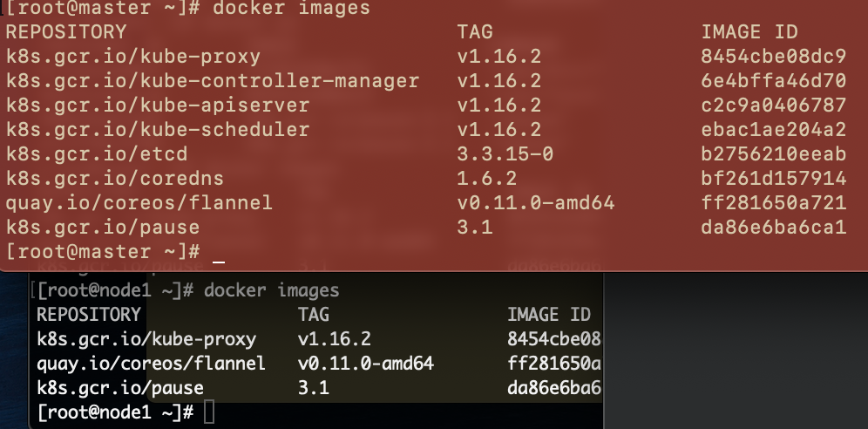Click flannel repository in master terminal

pos(139,202)
